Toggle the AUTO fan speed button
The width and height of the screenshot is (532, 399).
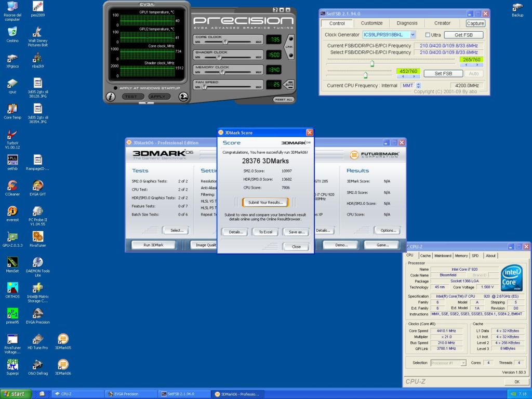tap(289, 85)
